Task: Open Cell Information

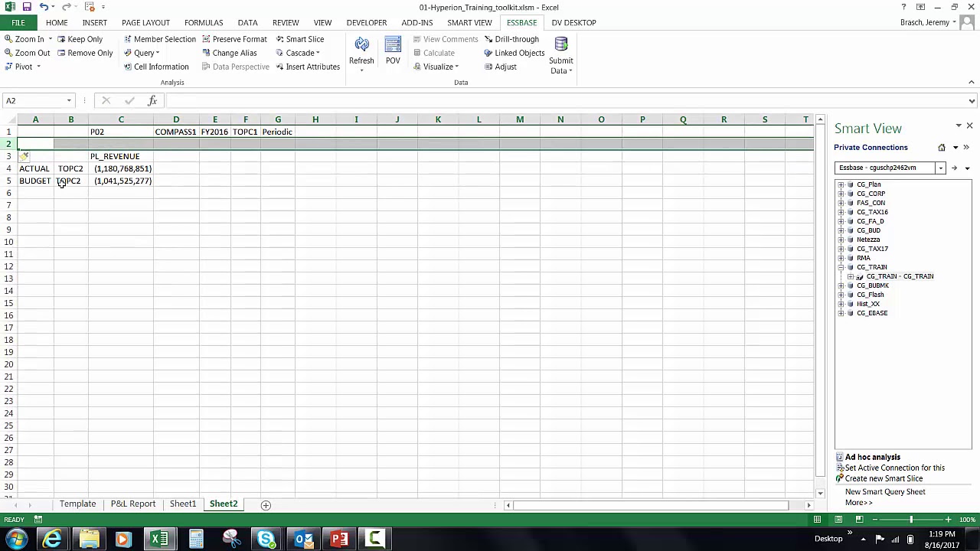Action: 156,67
